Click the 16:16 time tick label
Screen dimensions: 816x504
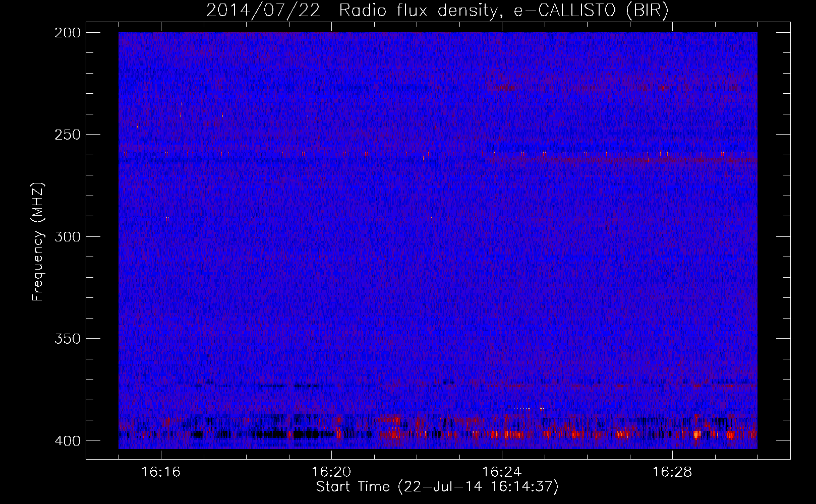[161, 472]
